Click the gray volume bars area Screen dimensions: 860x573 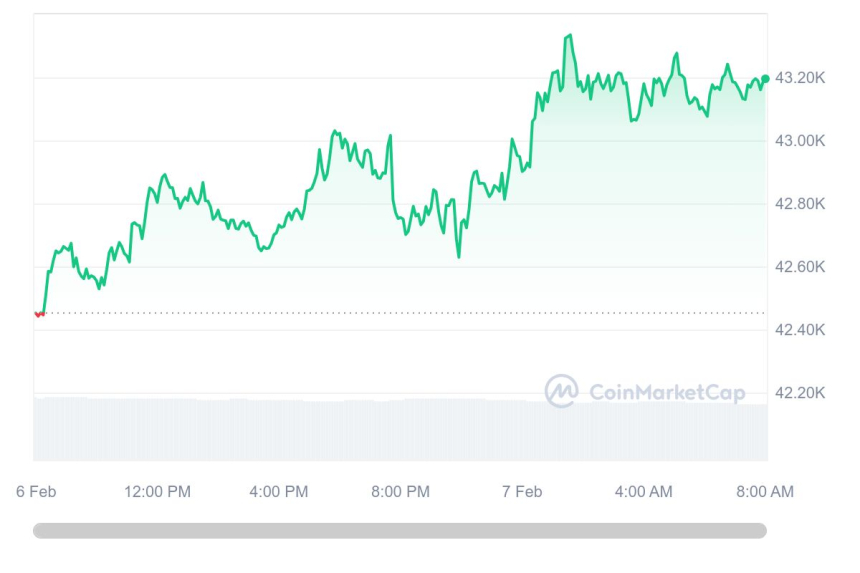(300, 430)
